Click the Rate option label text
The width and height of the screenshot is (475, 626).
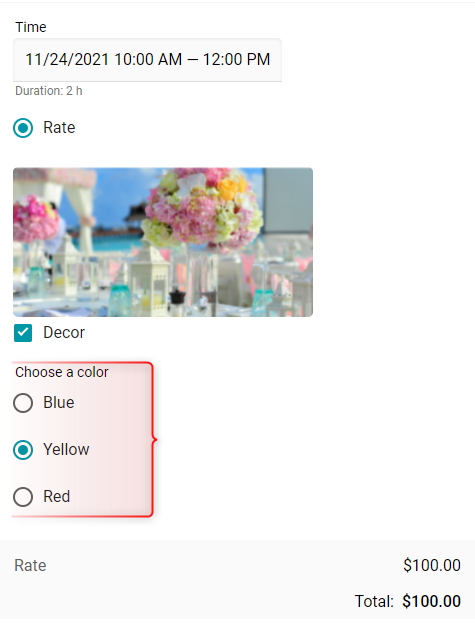pos(59,128)
